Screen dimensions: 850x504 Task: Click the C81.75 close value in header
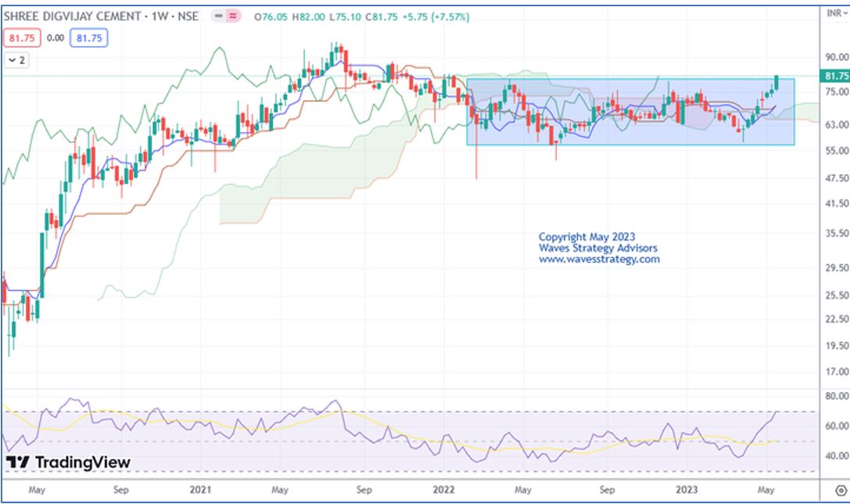382,17
